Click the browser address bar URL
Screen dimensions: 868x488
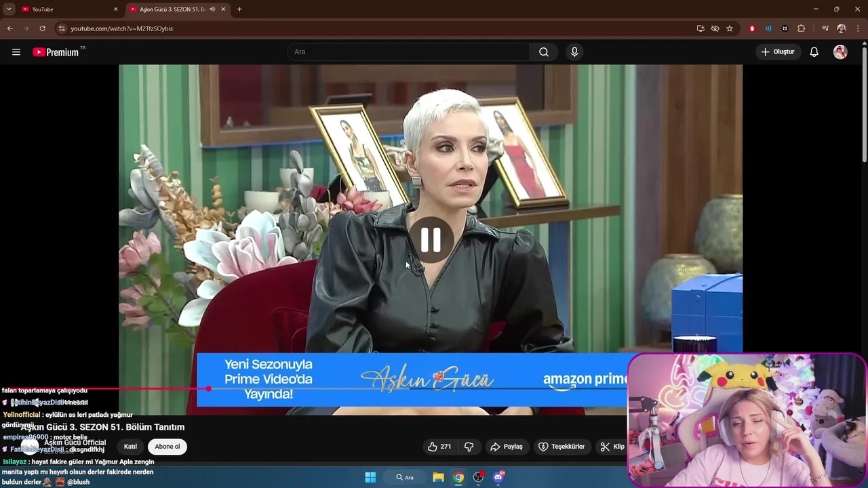click(122, 28)
